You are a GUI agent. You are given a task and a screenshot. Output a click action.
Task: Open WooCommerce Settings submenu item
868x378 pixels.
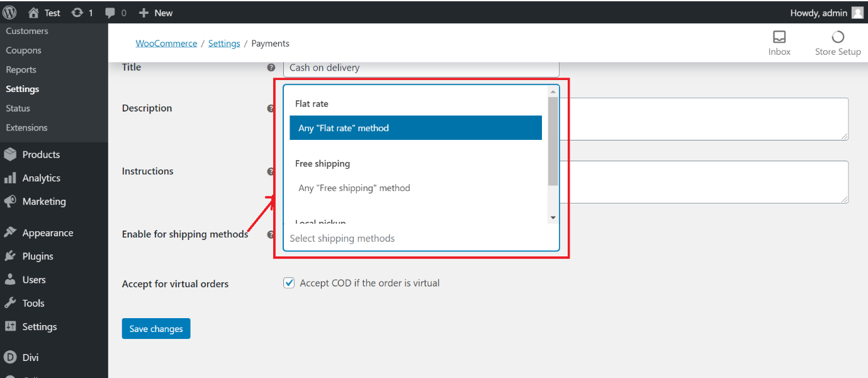click(23, 89)
